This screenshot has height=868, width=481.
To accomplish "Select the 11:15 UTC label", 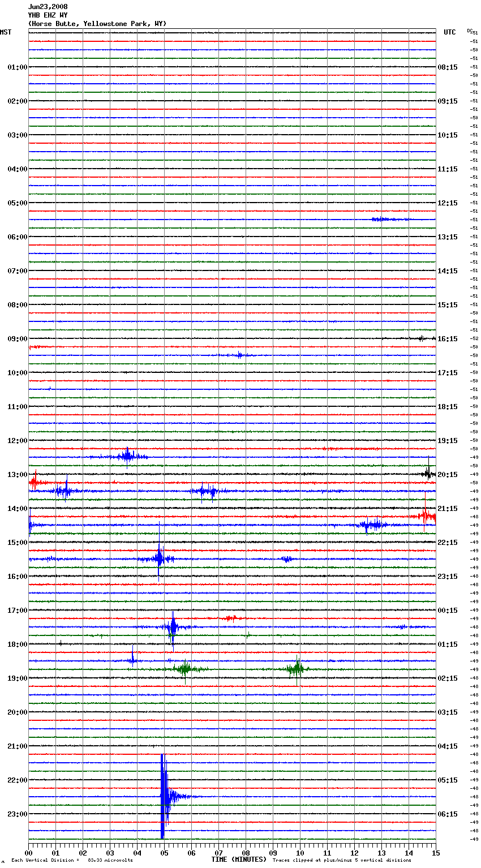I will click(x=448, y=169).
